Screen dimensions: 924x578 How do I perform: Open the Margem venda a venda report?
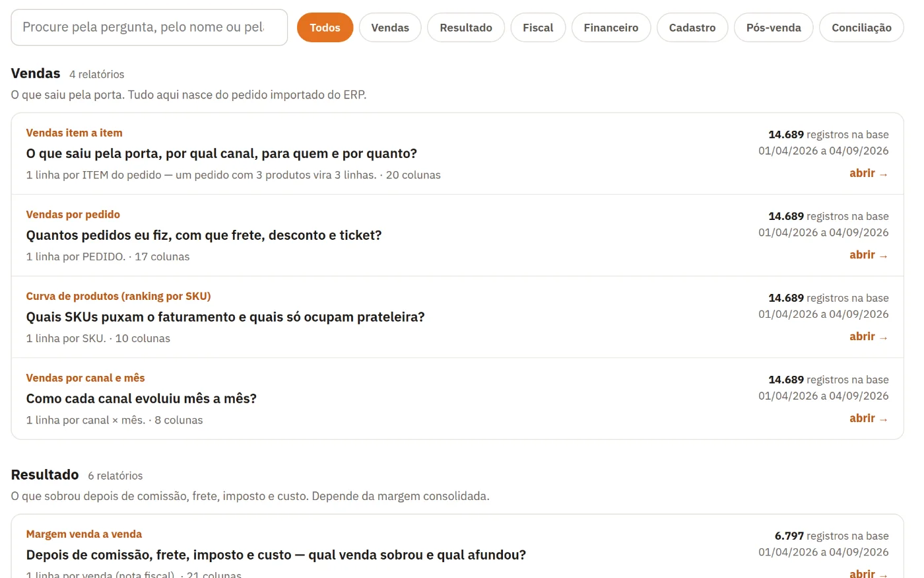(84, 534)
